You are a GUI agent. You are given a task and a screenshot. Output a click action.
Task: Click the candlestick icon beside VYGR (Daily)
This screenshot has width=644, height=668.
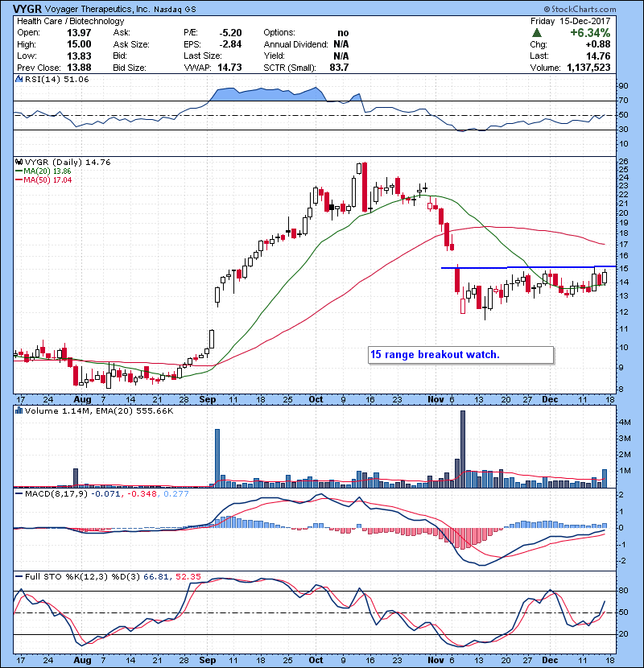pyautogui.click(x=19, y=162)
